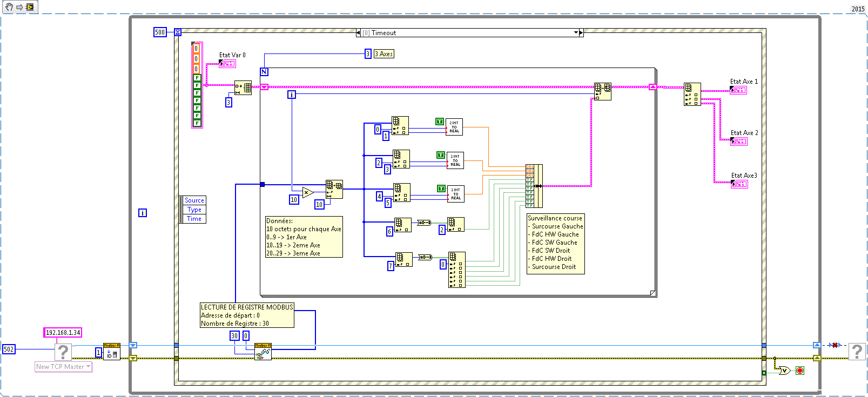Select the Index Array node with index 7
The height and width of the screenshot is (397, 868).
coord(404,259)
